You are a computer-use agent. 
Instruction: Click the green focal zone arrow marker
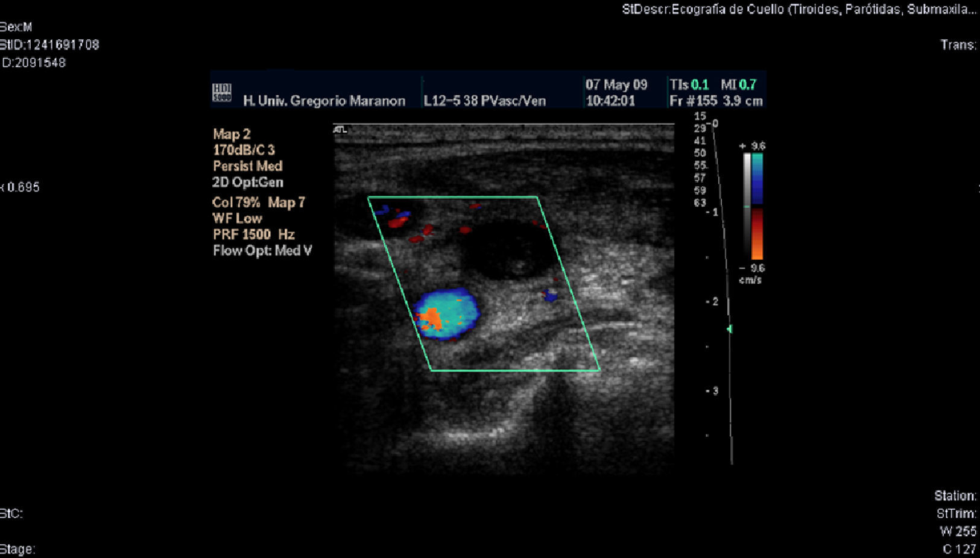click(730, 329)
